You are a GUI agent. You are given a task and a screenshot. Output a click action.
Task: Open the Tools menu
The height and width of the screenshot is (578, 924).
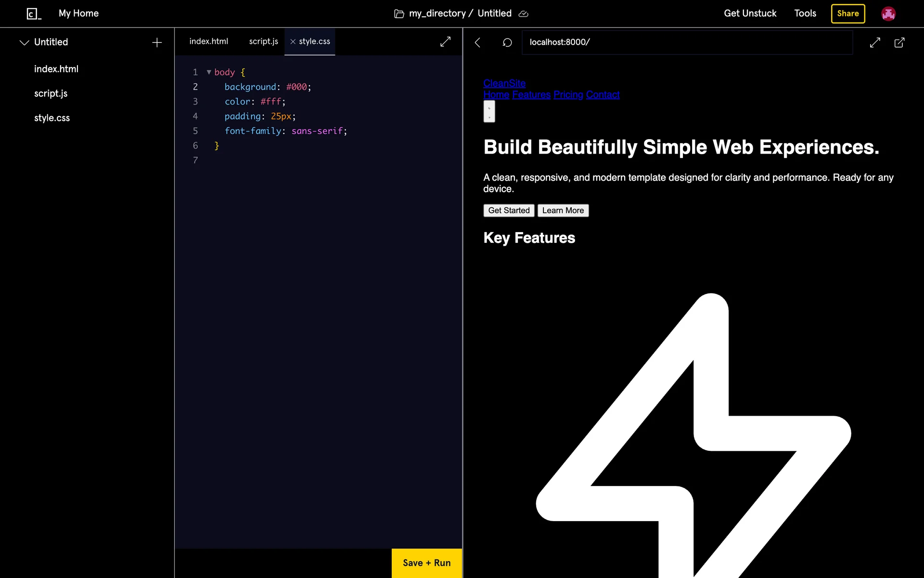pyautogui.click(x=805, y=13)
